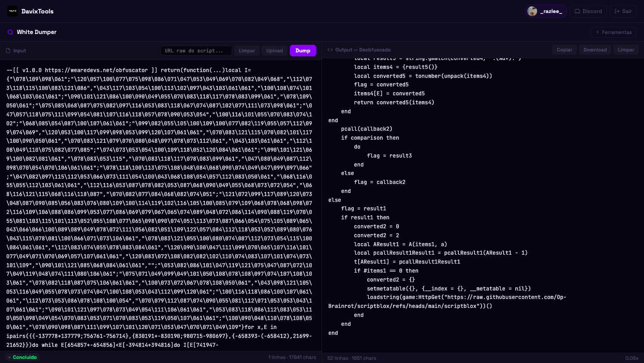Click the DavixTools brand name
This screenshot has width=644, height=363.
[x=38, y=11]
